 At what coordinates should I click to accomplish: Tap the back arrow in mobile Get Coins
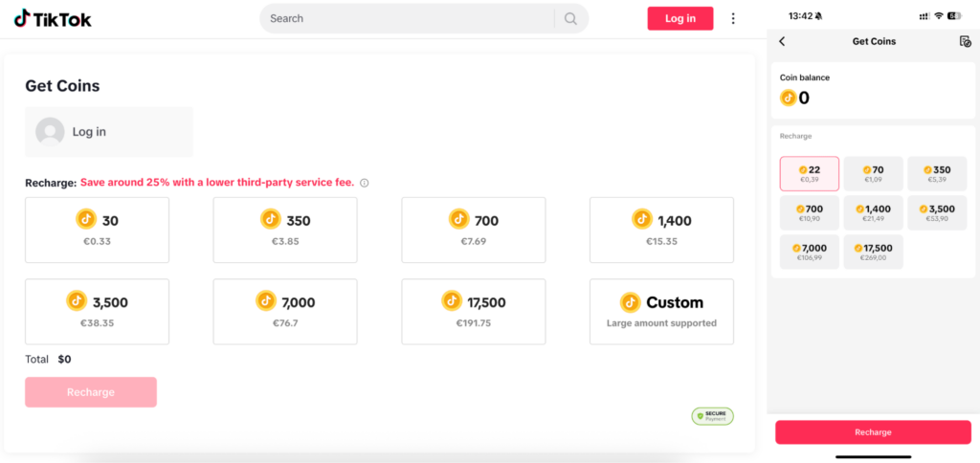[x=782, y=41]
